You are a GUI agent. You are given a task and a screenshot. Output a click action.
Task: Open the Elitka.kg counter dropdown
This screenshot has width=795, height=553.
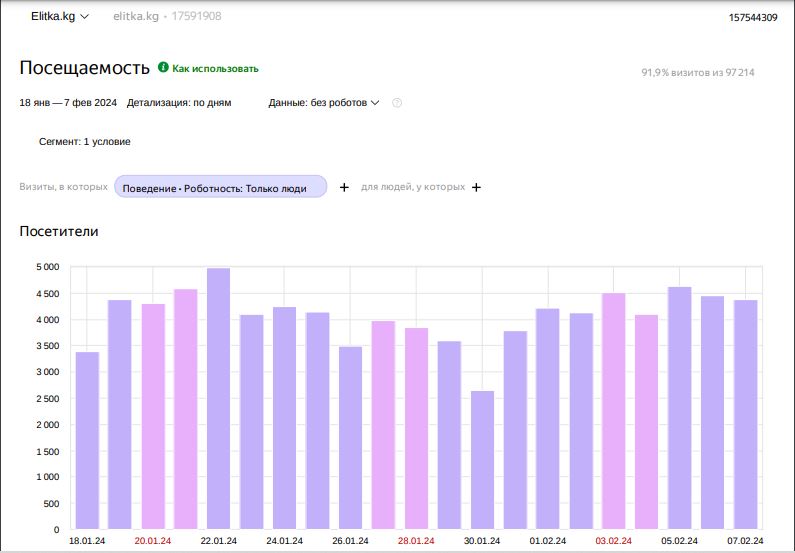(60, 16)
